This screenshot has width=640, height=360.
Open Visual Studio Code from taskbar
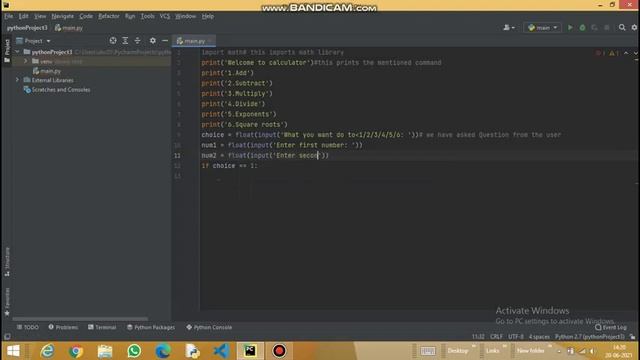point(221,351)
